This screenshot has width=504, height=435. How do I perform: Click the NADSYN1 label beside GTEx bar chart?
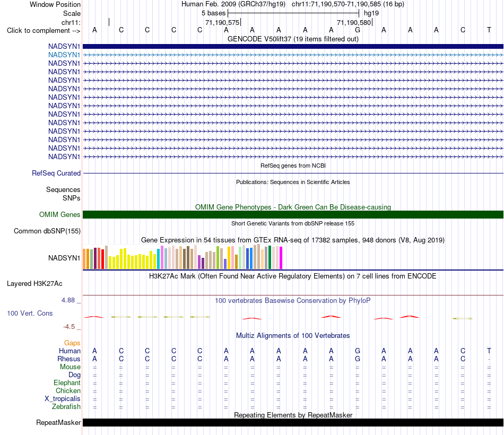point(64,258)
